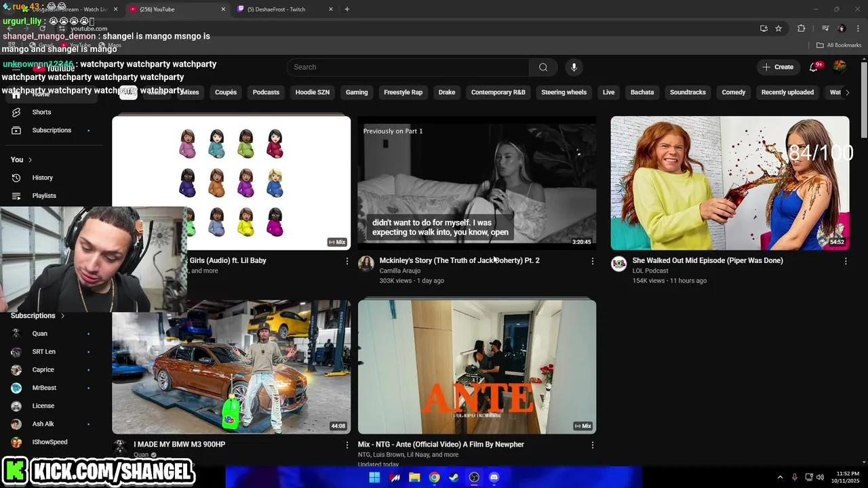Select the Soundtracks chip
The width and height of the screenshot is (868, 488).
tap(688, 92)
